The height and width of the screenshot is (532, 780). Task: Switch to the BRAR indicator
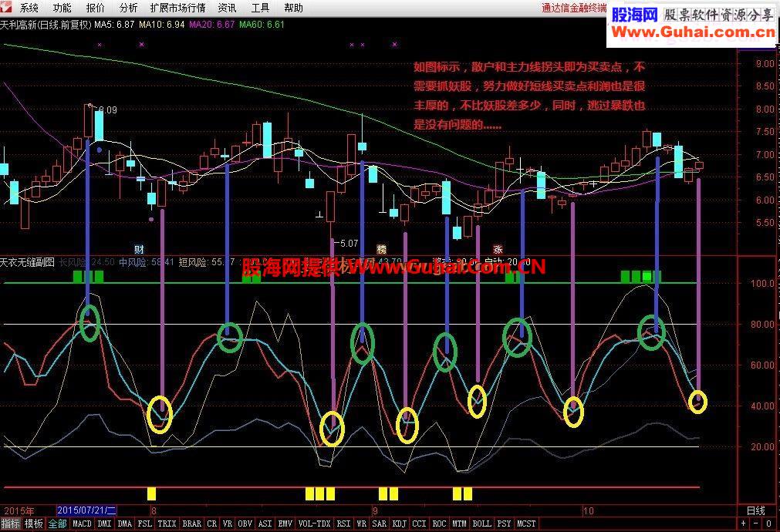coord(191,524)
